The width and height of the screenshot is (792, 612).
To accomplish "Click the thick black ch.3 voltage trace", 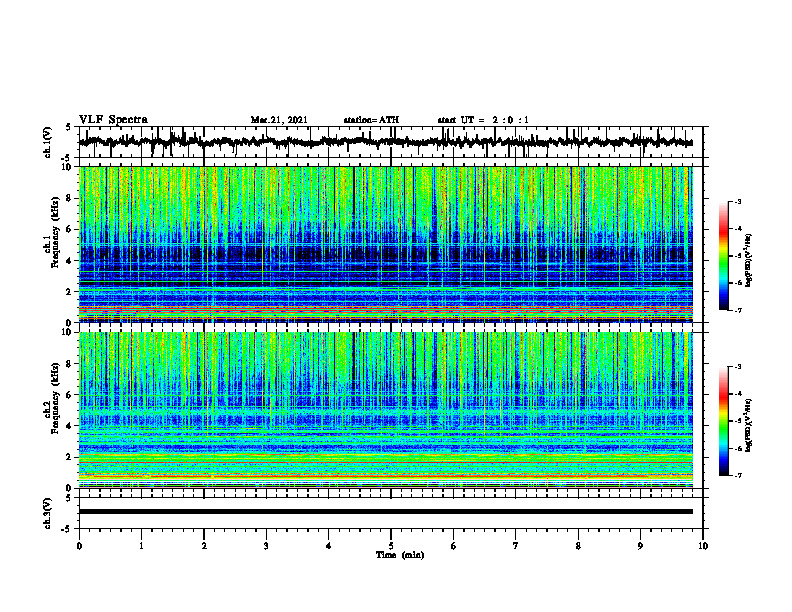I will 385,512.
